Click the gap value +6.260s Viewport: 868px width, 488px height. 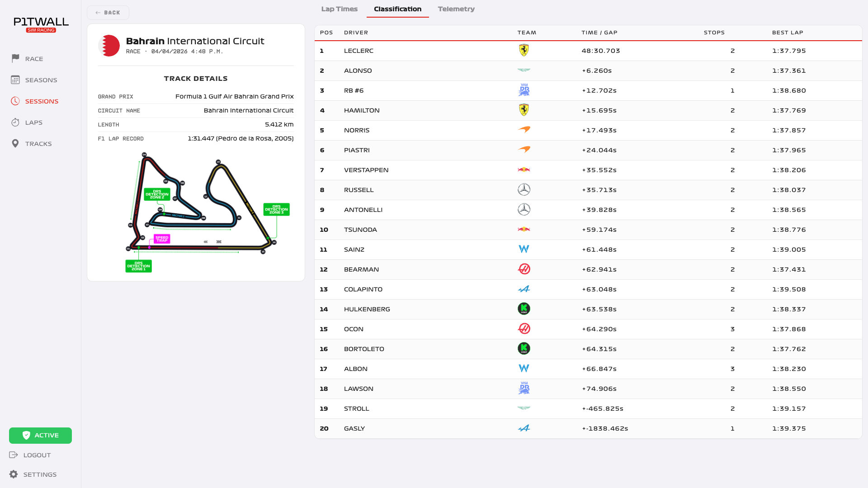pyautogui.click(x=597, y=70)
